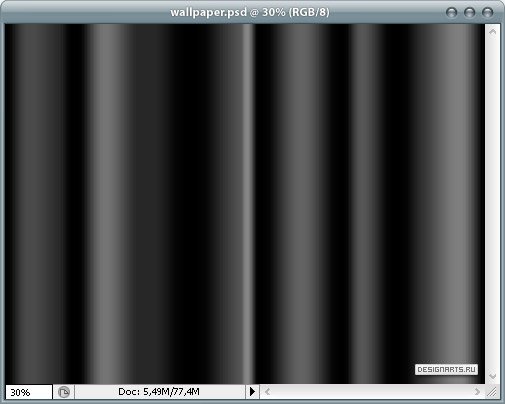
Task: Click the last round title bar button
Action: pos(488,13)
